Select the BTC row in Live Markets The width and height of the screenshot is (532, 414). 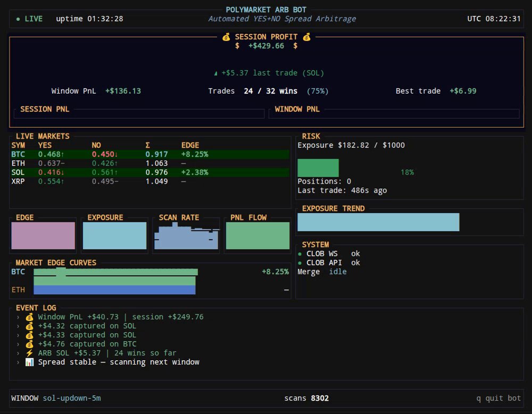tap(150, 154)
